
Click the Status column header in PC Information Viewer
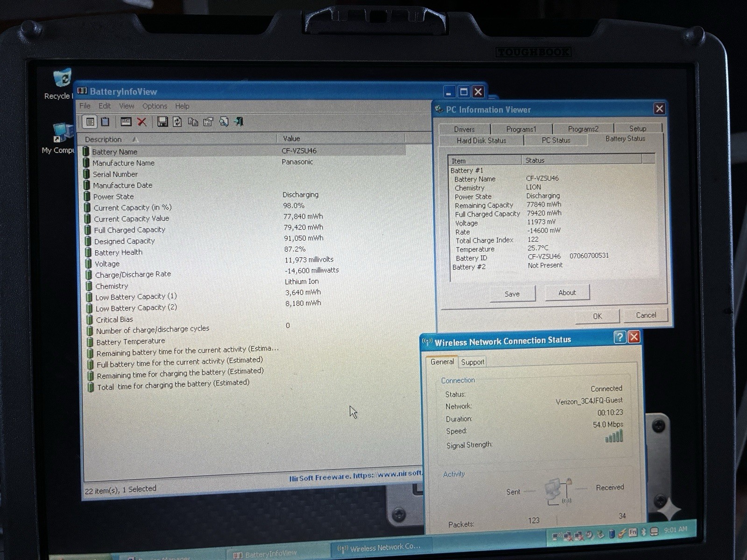[x=582, y=160]
